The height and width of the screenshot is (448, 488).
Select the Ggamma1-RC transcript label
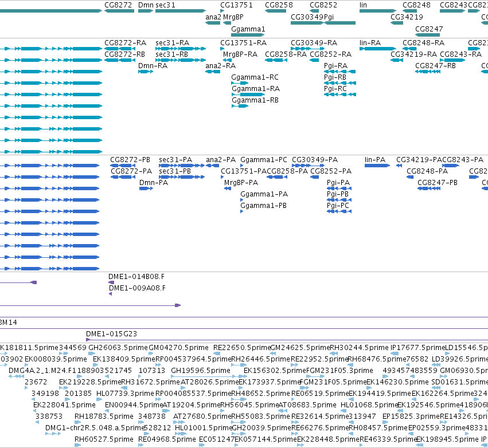pos(255,77)
